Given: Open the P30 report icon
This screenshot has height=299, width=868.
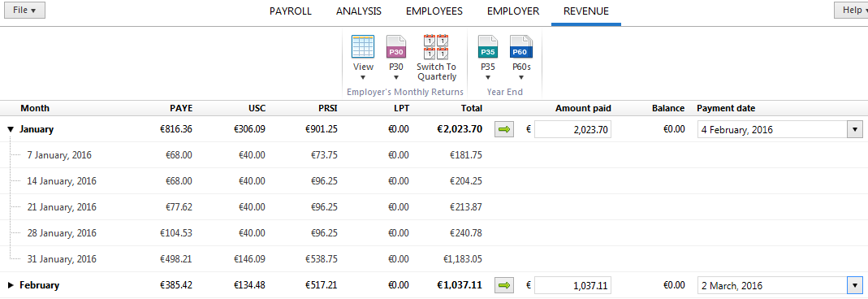Looking at the screenshot, I should (x=395, y=47).
